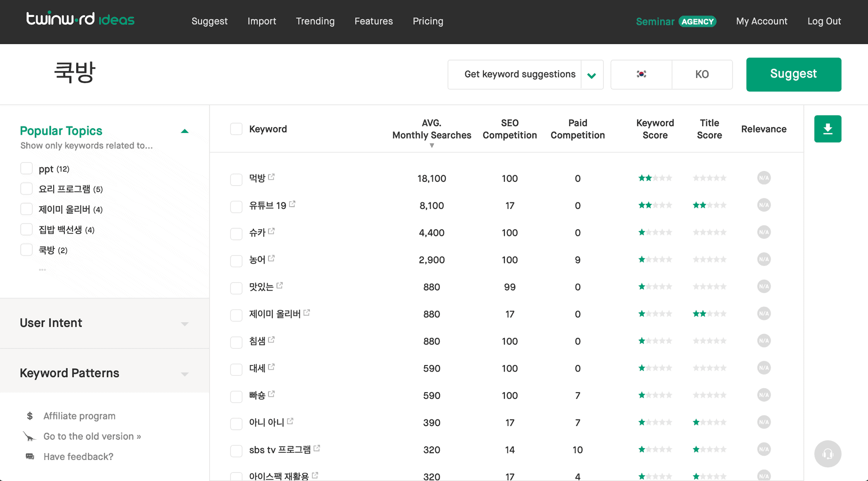Open the Pricing nav item
This screenshot has height=481, width=868.
(428, 21)
